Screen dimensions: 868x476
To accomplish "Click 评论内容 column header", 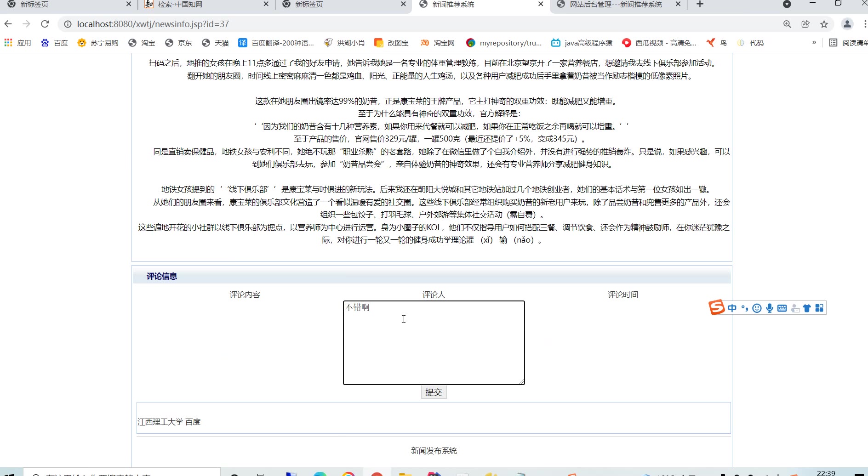I will tap(245, 295).
